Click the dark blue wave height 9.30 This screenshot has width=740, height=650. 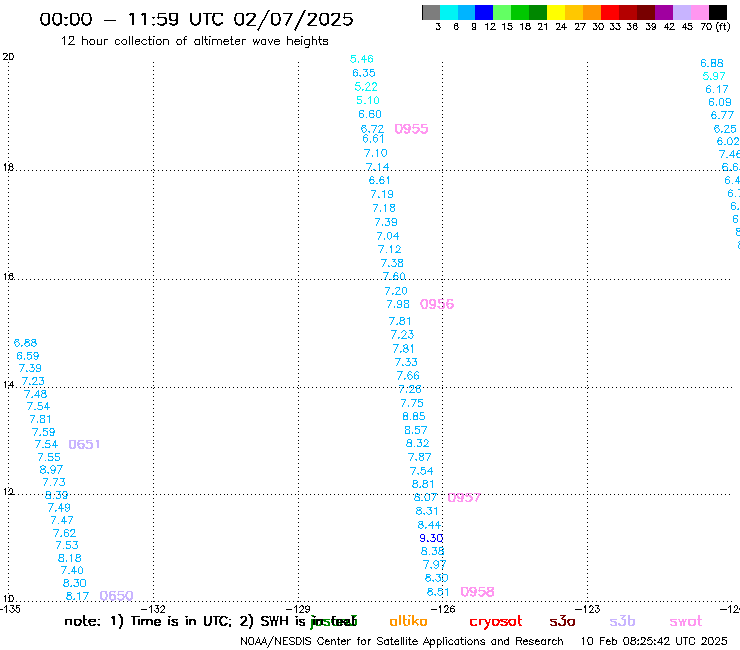pos(431,538)
